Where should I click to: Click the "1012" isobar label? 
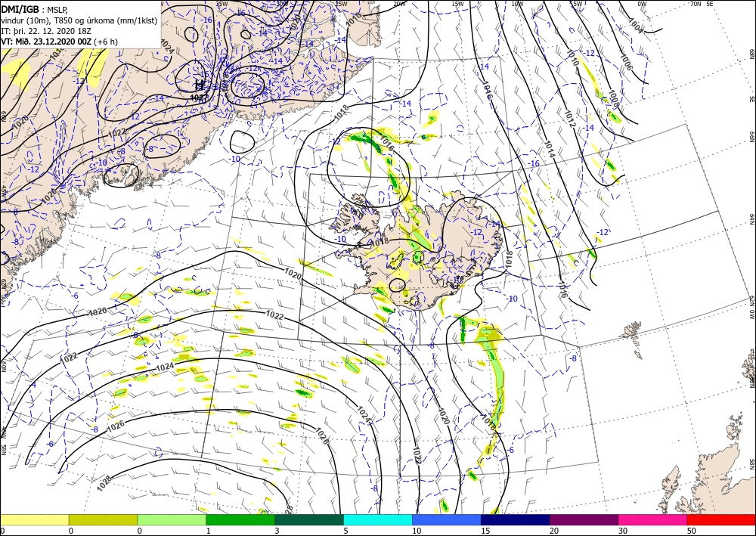click(x=569, y=119)
